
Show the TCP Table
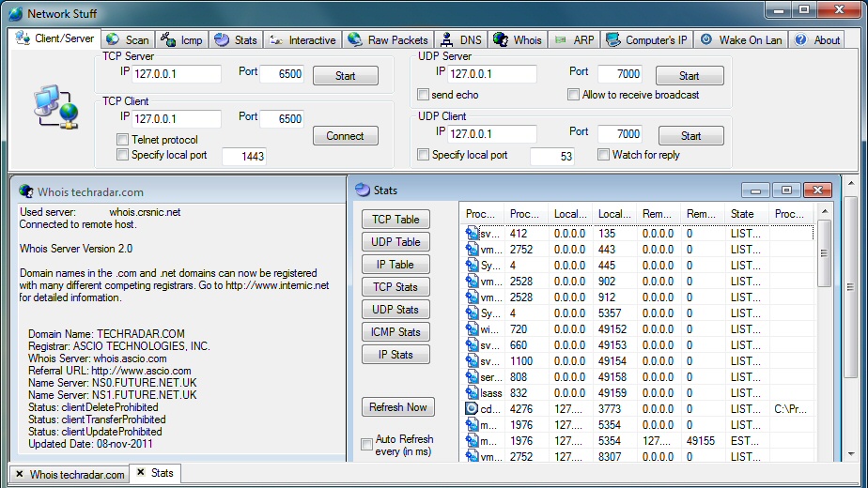(395, 220)
